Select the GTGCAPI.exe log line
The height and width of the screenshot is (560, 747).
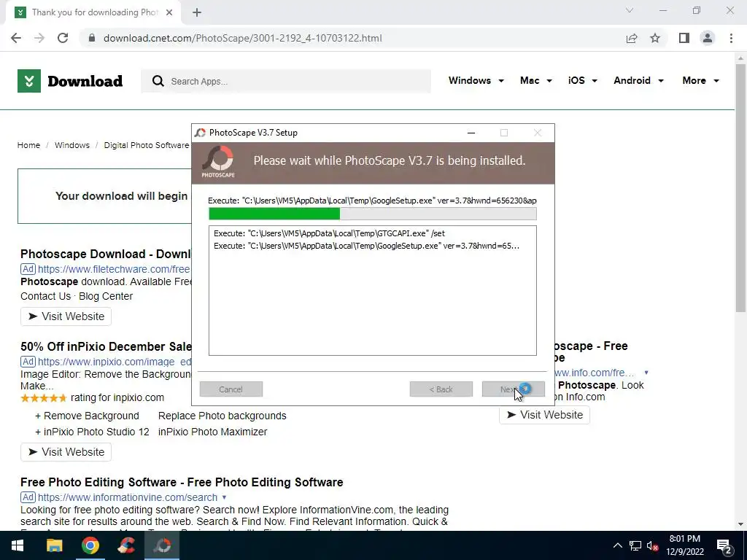pyautogui.click(x=329, y=233)
